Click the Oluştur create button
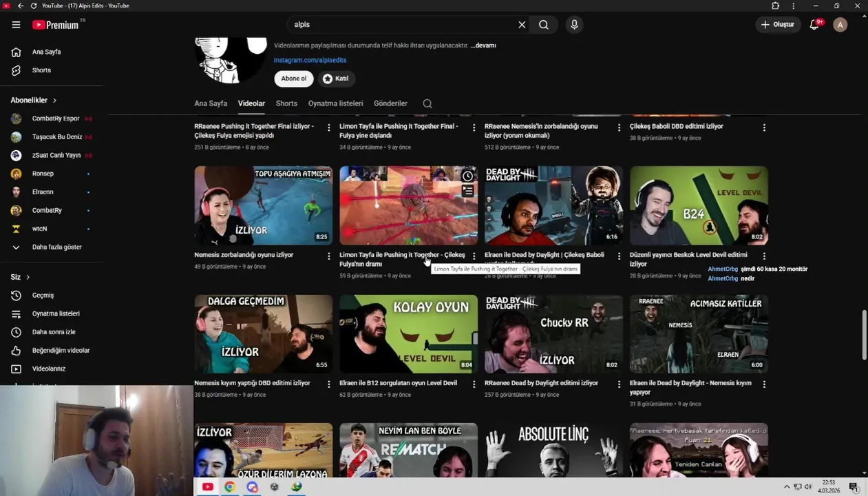 778,25
